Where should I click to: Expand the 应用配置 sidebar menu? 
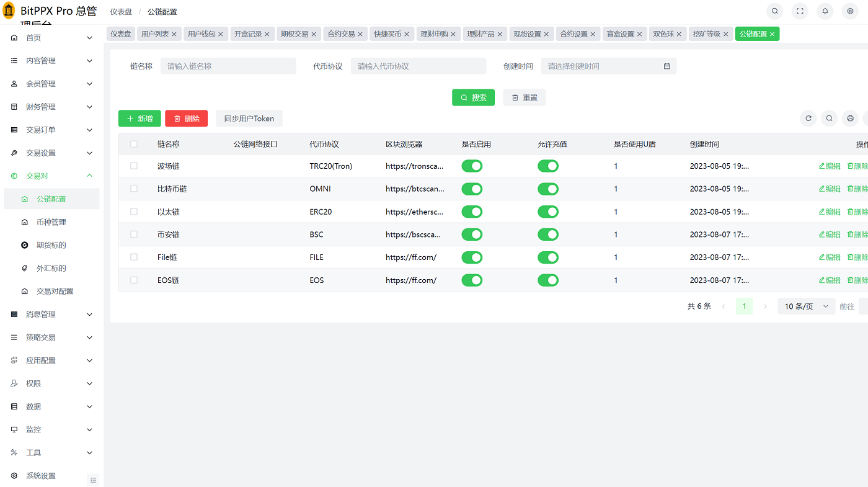[x=51, y=360]
